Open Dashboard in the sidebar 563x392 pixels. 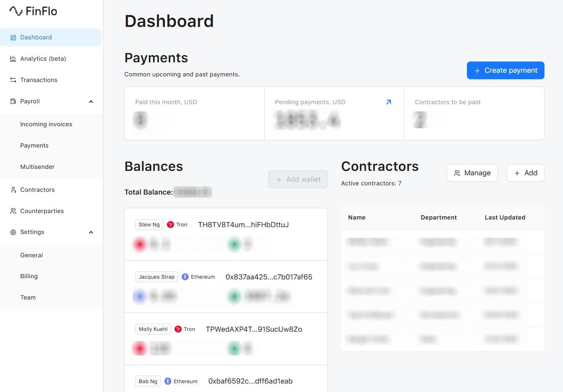tap(51, 37)
